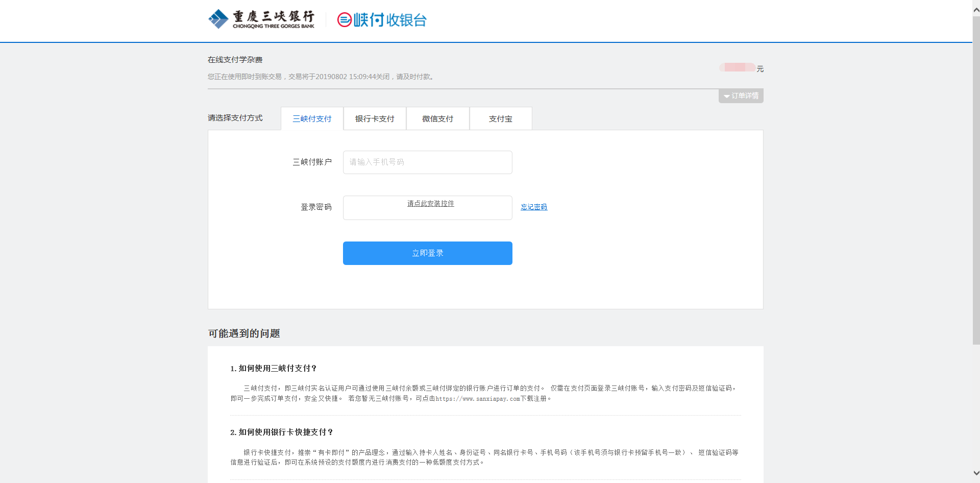Open the 微信支付 payment tab
This screenshot has height=483, width=980.
(x=437, y=119)
